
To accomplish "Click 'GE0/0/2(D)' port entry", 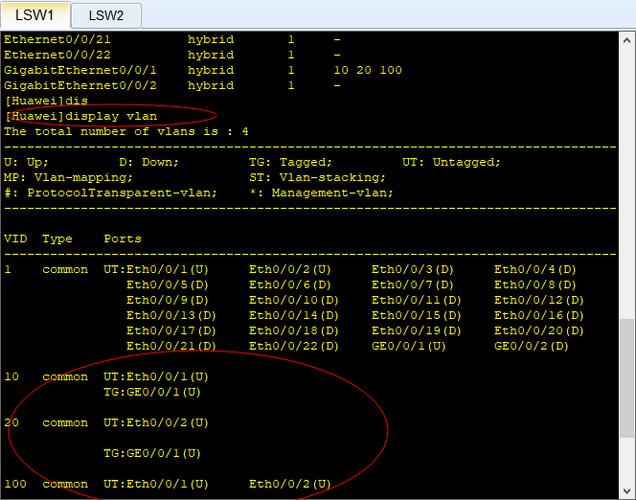I will [531, 346].
